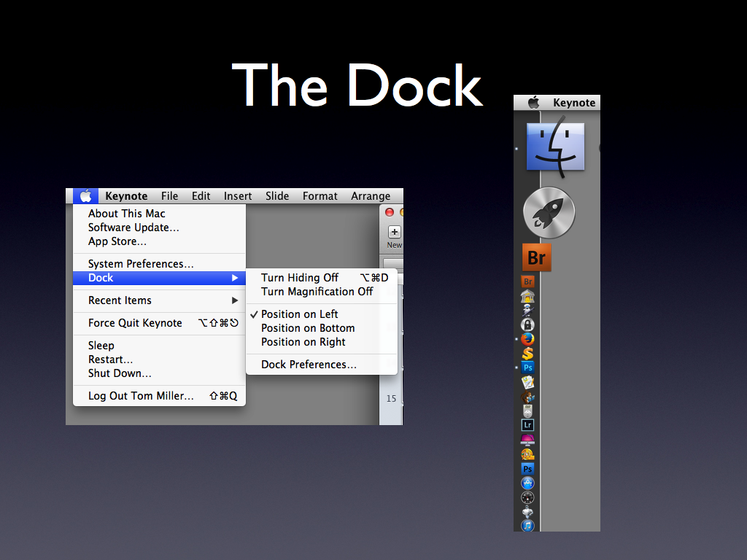Image resolution: width=747 pixels, height=560 pixels.
Task: Open the squirrel dock icon
Action: click(527, 397)
